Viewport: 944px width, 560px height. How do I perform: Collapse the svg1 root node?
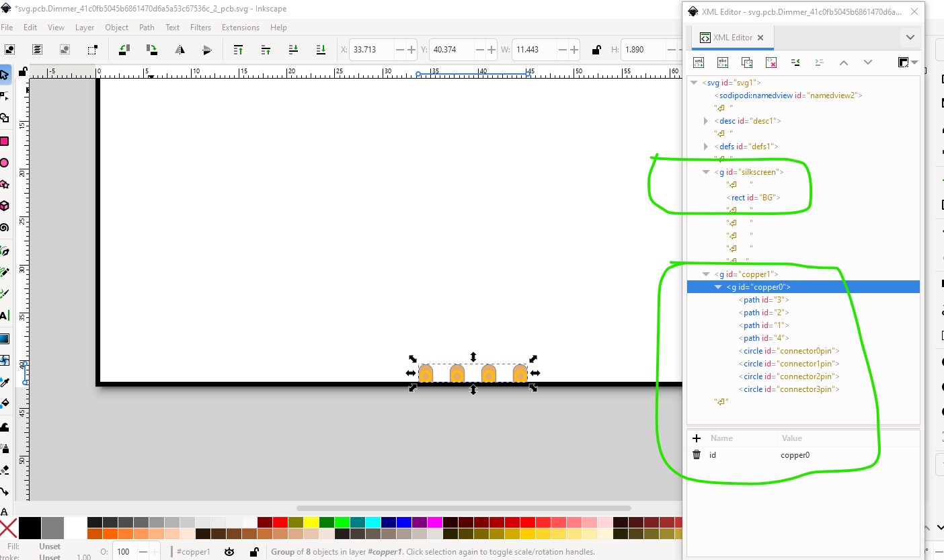[694, 83]
